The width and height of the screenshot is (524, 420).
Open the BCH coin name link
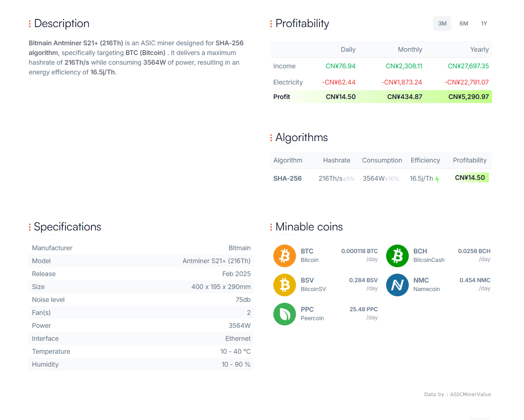pos(420,251)
